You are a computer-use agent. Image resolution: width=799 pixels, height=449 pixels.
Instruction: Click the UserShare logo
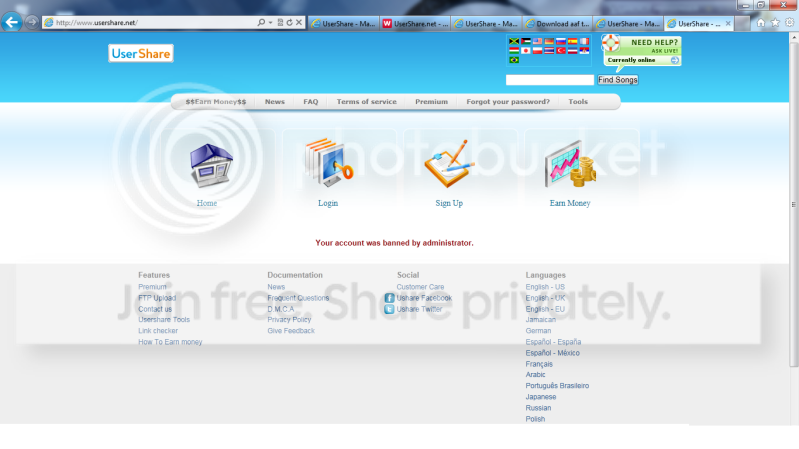tap(141, 54)
